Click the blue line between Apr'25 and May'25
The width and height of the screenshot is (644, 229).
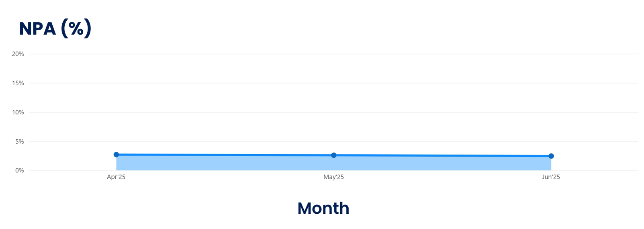pyautogui.click(x=225, y=155)
